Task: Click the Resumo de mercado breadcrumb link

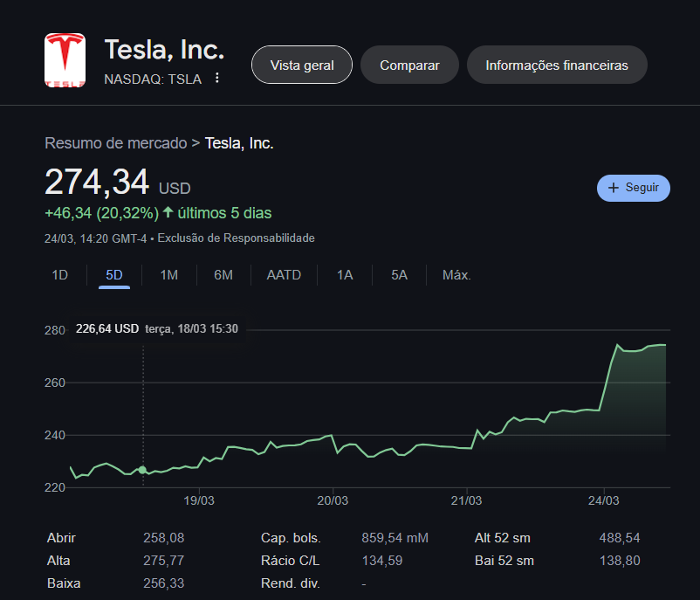Action: pos(115,143)
